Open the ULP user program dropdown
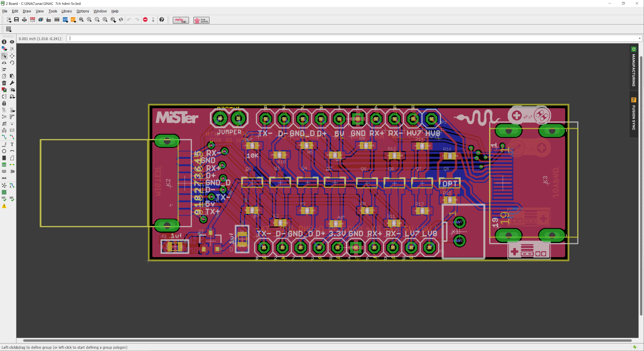This screenshot has height=351, width=644. click(73, 20)
